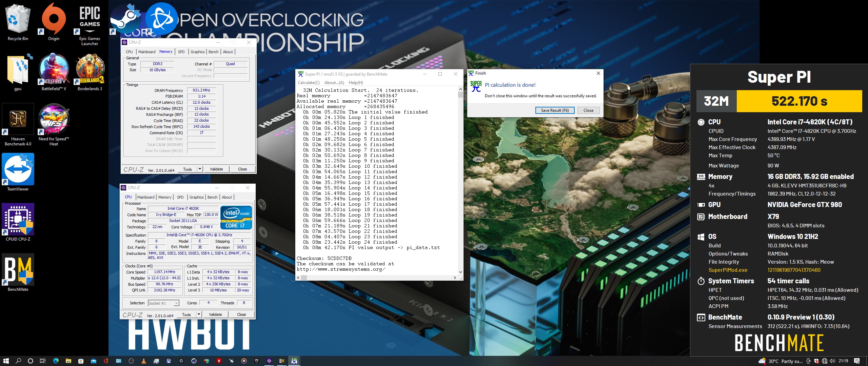Expand Tools dropdown arrow in CPU-Z Memory window
The image size is (868, 366).
coord(200,169)
